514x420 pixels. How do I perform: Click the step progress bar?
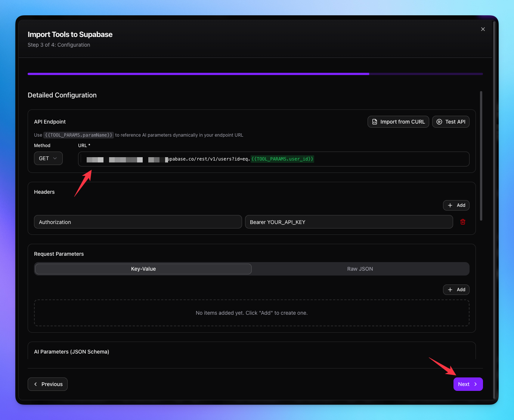point(255,74)
